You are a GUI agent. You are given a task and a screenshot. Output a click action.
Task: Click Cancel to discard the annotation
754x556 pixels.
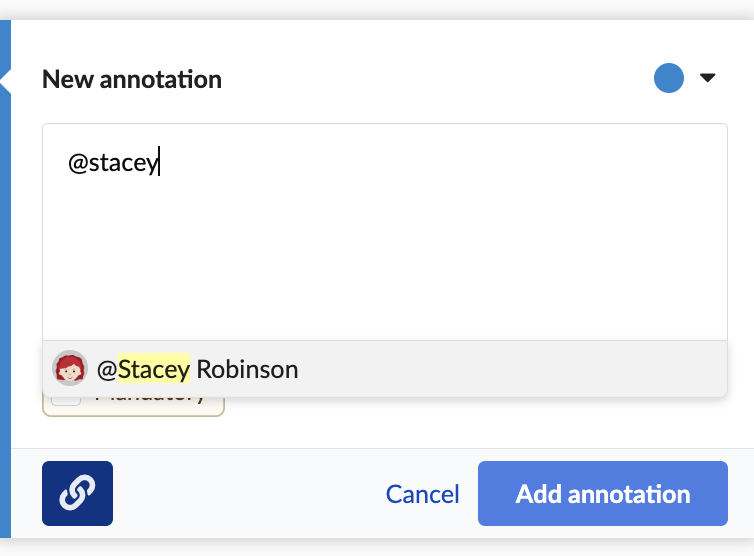pos(422,494)
